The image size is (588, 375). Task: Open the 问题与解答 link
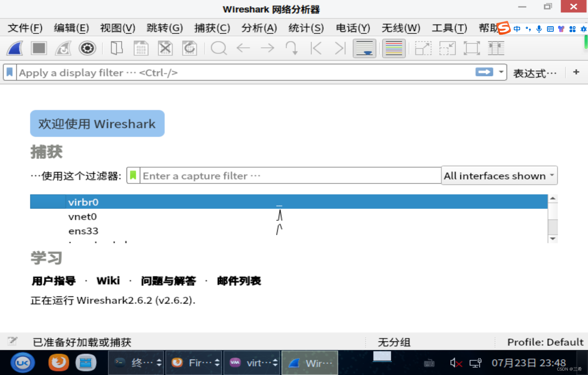coord(168,281)
